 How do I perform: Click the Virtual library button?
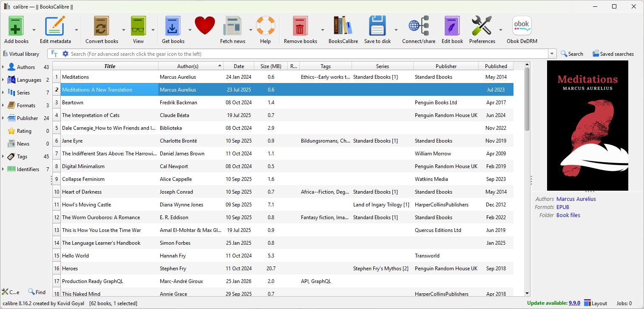tap(21, 54)
